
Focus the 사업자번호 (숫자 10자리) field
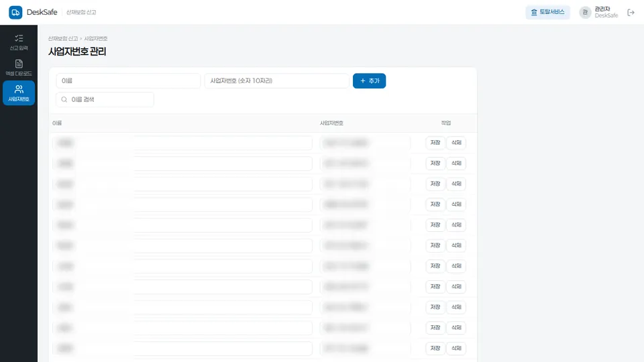click(x=277, y=81)
